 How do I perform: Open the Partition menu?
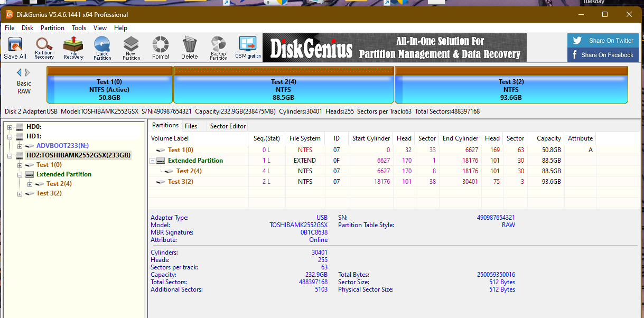52,28
